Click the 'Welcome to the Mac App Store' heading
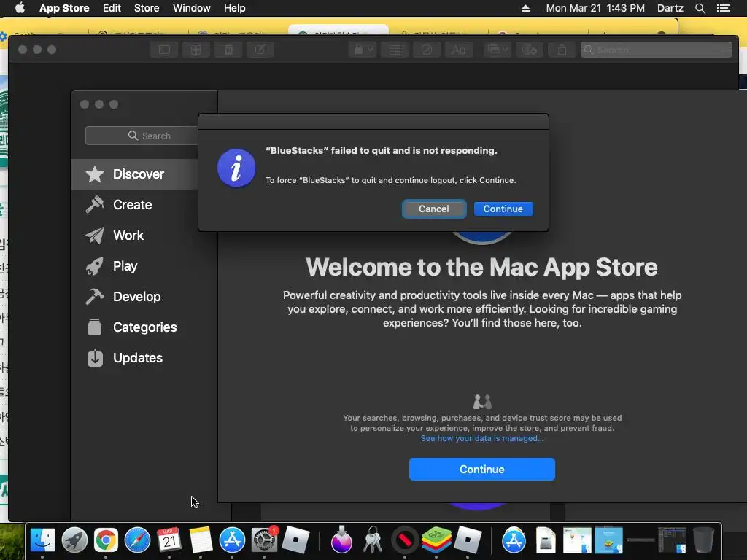 click(x=481, y=267)
